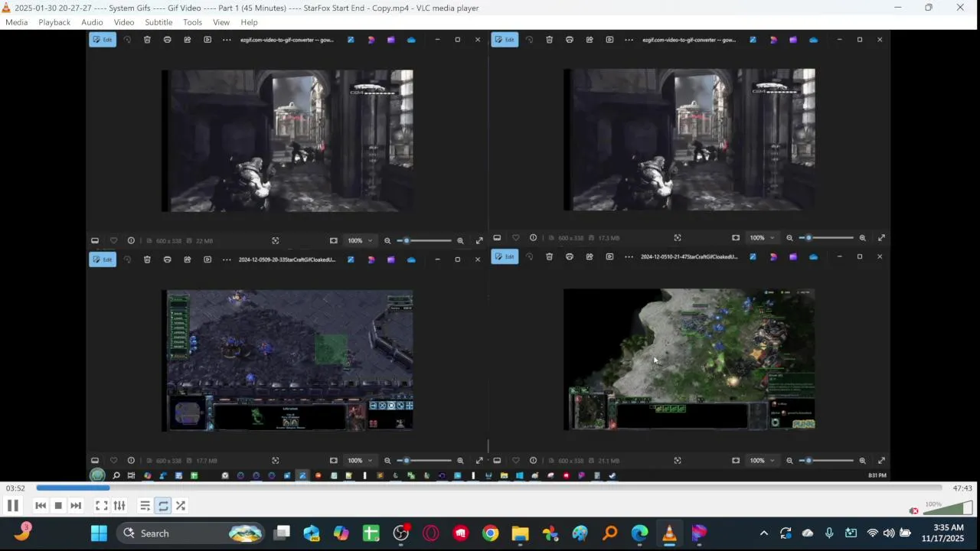Expand 100% zoom dropdown in 17.3 MB window
The width and height of the screenshot is (980, 551).
click(762, 238)
